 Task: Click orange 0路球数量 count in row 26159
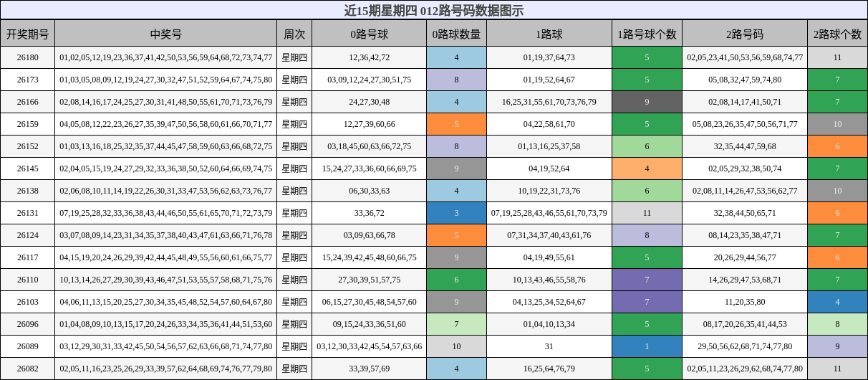(x=456, y=124)
